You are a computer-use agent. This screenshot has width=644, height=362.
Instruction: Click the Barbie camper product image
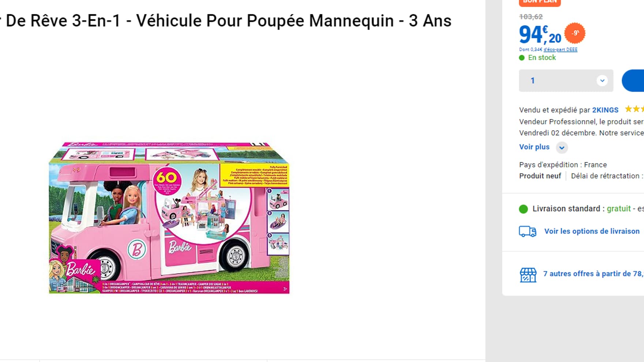pyautogui.click(x=169, y=218)
